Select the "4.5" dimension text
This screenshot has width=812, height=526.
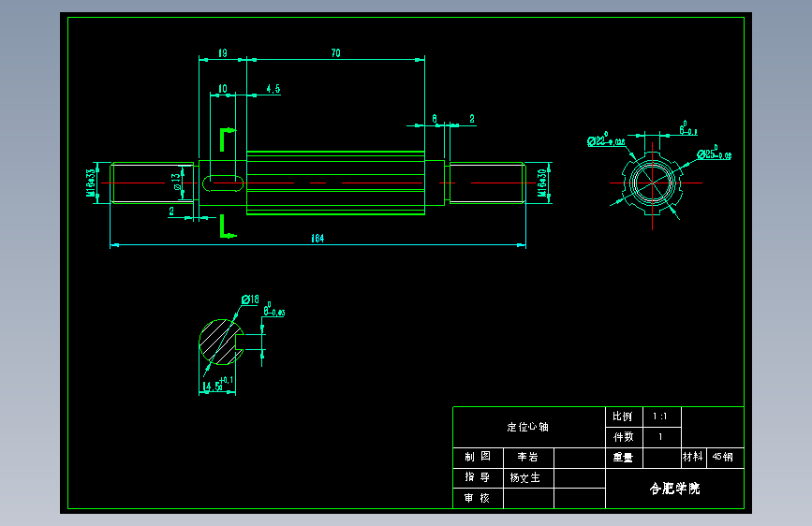(x=273, y=89)
